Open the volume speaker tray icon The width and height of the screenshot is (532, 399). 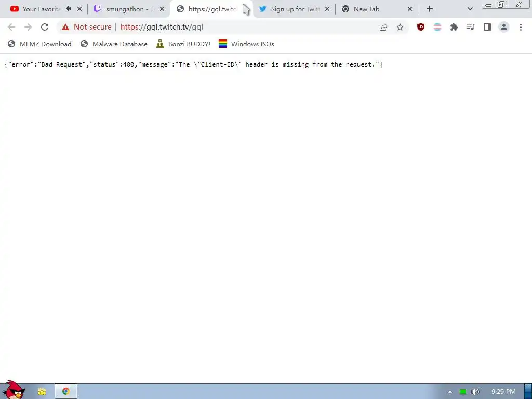pos(475,392)
